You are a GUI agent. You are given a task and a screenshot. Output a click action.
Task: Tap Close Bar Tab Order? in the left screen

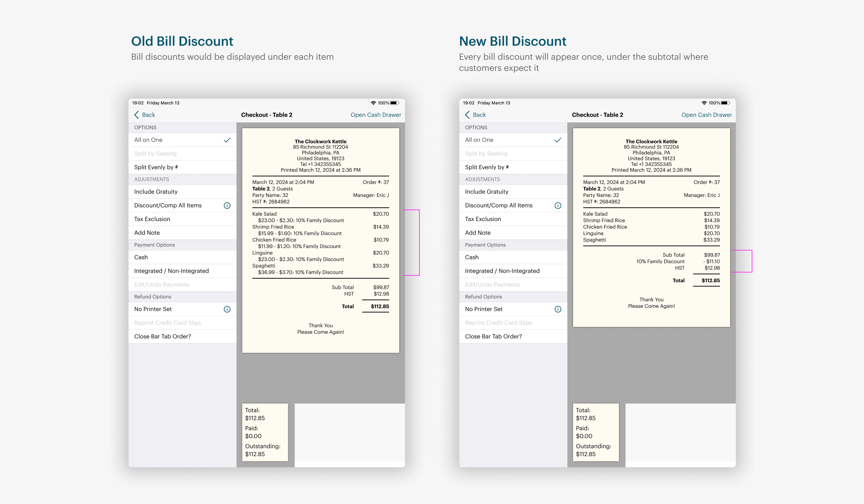(x=163, y=337)
